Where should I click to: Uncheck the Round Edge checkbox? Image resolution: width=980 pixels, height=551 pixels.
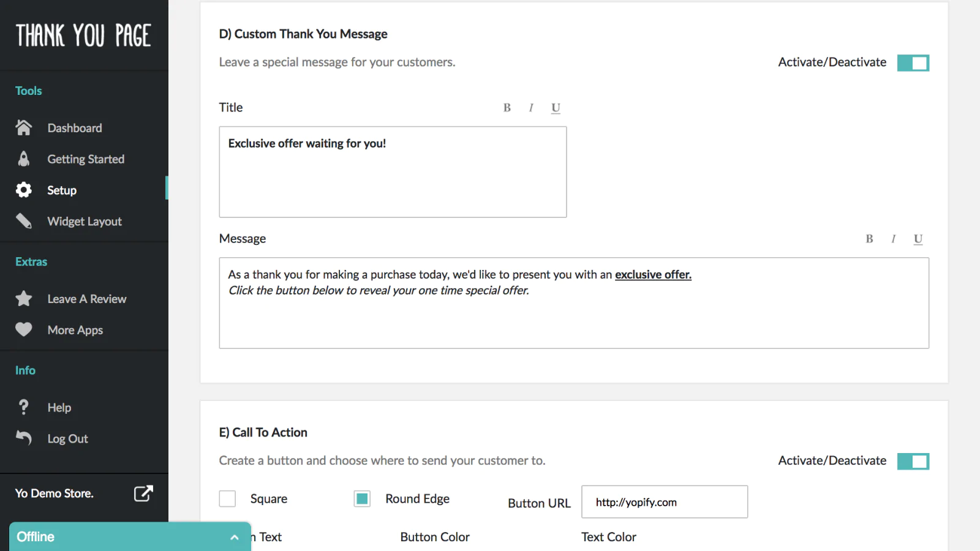tap(362, 499)
